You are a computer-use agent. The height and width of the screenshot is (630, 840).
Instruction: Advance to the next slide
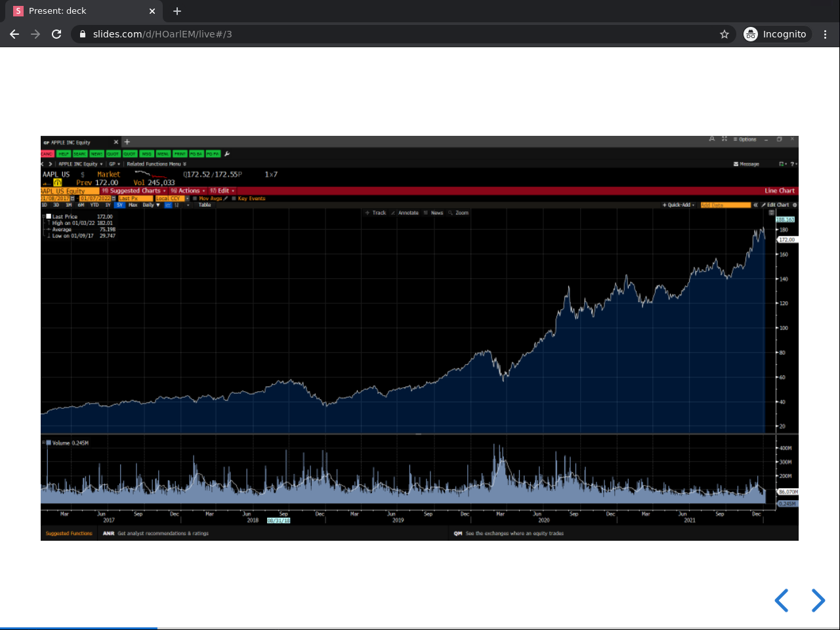pyautogui.click(x=818, y=600)
